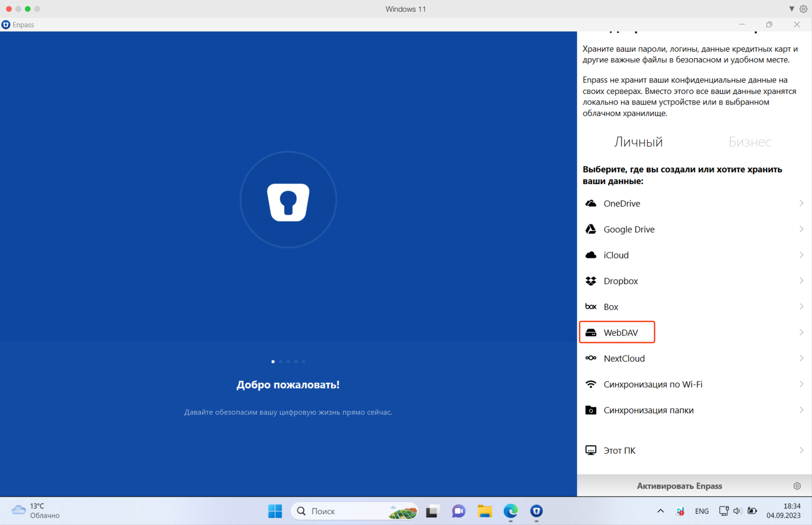Click the Box logo icon
812x525 pixels.
coord(591,307)
